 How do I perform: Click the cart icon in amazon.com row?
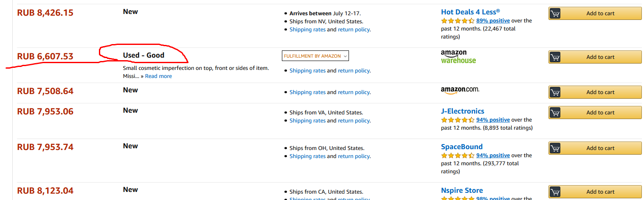(x=554, y=92)
